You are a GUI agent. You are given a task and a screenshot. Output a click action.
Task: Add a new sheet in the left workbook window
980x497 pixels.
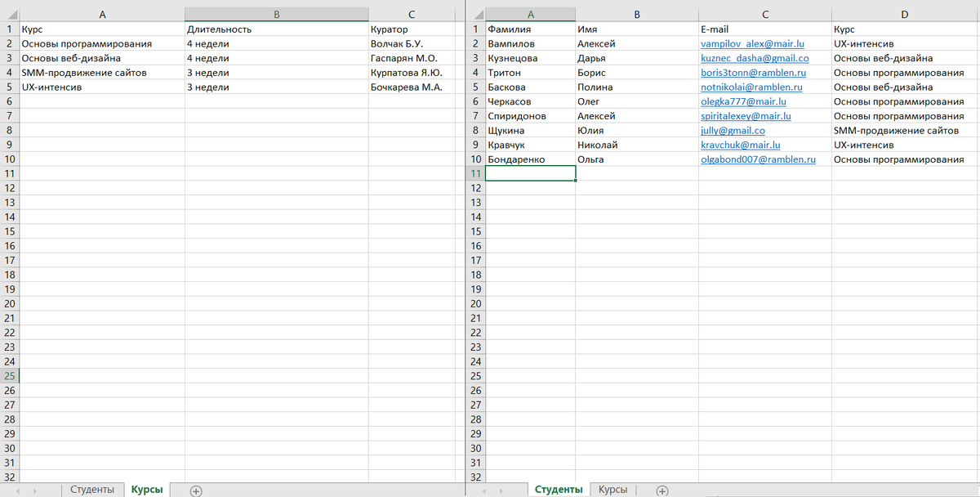click(196, 490)
